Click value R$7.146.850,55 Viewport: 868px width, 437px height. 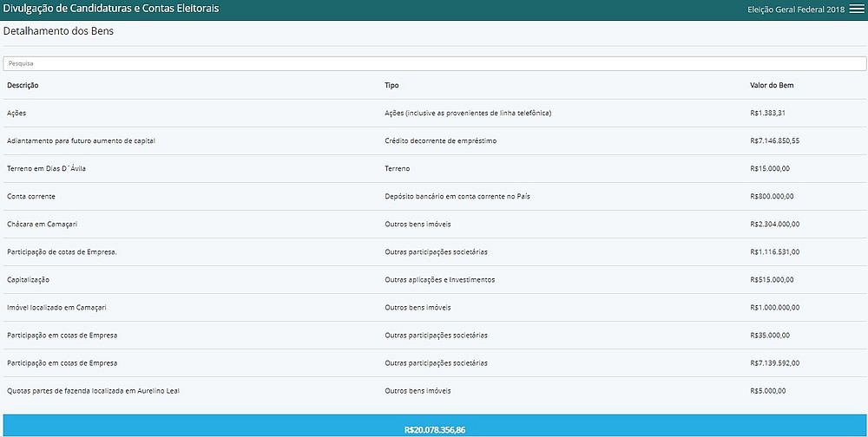[x=774, y=140]
